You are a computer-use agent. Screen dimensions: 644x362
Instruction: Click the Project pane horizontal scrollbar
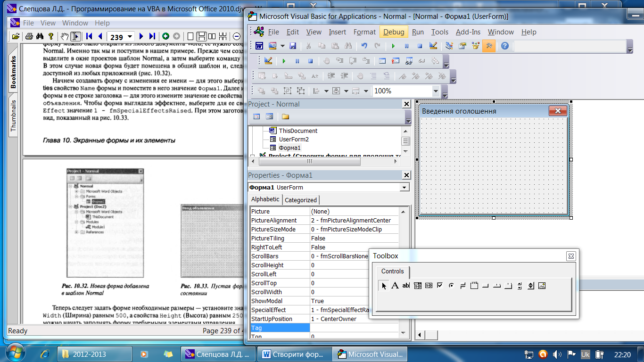(325, 161)
